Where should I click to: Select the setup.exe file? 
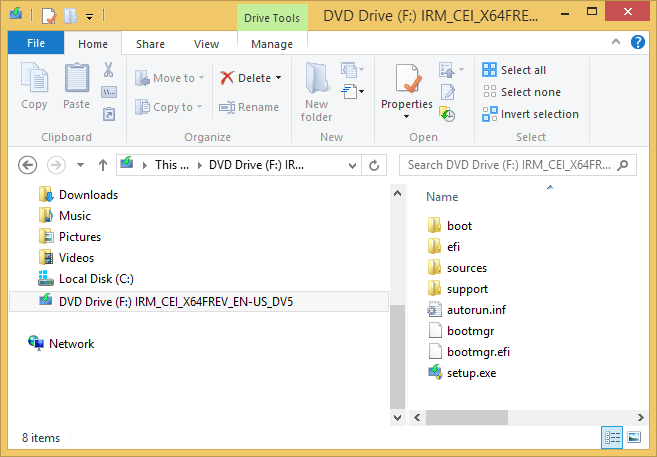click(x=462, y=372)
